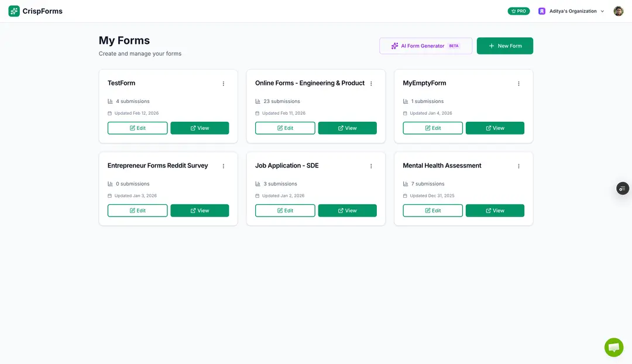This screenshot has height=364, width=632.
Task: Expand Aditya's Organization dropdown
Action: 572,11
